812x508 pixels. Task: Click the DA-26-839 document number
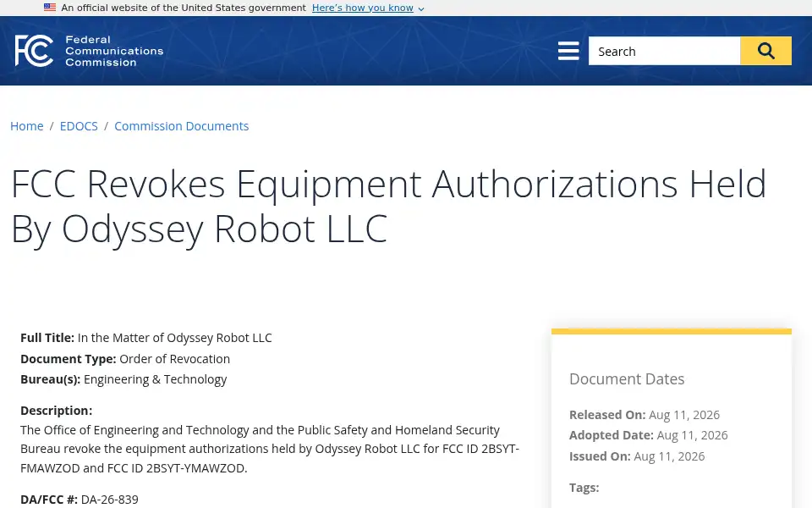pos(110,500)
